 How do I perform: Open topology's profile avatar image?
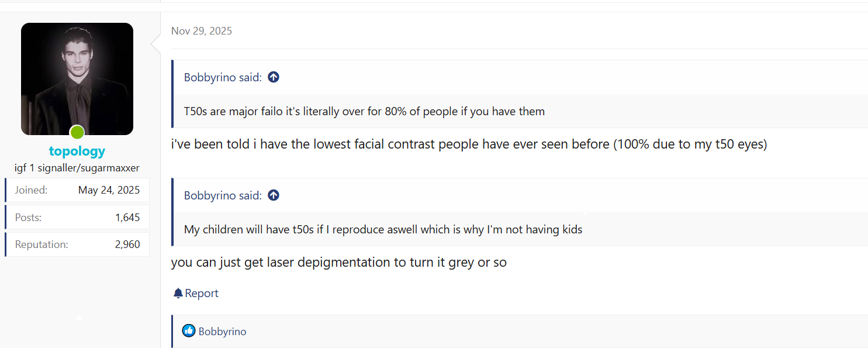[x=77, y=79]
